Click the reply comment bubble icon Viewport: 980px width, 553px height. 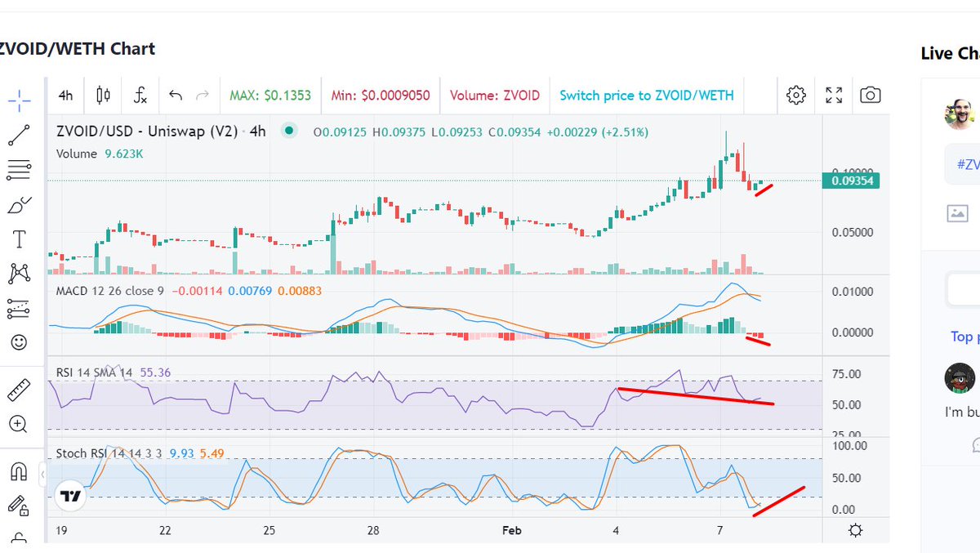[x=976, y=445]
